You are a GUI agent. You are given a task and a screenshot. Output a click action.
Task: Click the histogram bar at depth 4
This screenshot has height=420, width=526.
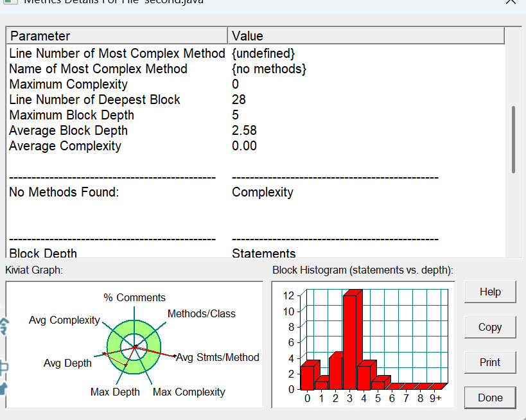point(364,378)
